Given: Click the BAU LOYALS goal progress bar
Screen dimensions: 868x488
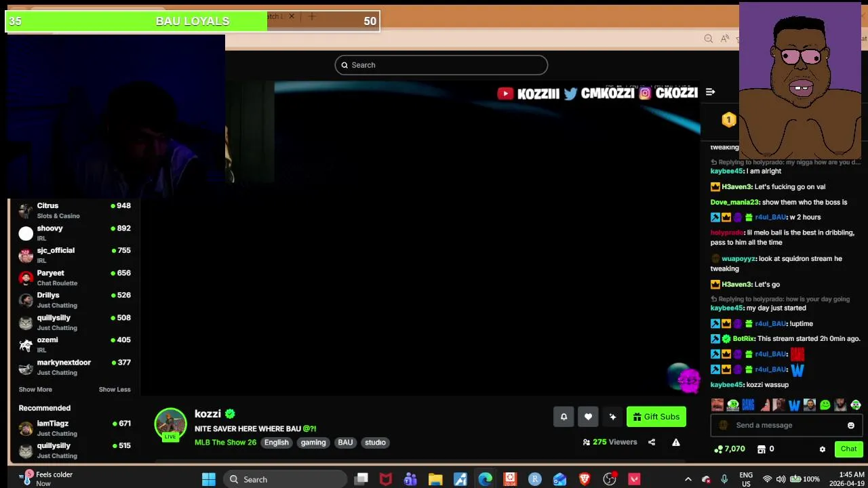Looking at the screenshot, I should tap(193, 21).
